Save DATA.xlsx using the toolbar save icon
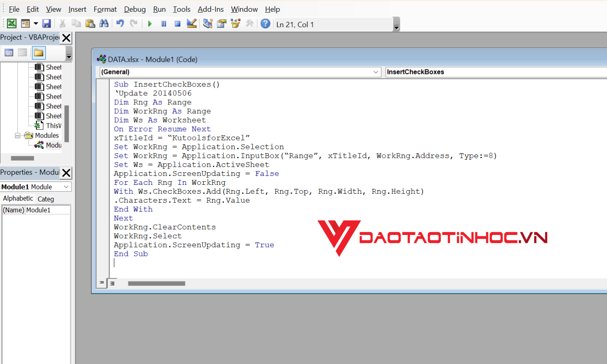Image resolution: width=607 pixels, height=364 pixels. pyautogui.click(x=47, y=23)
